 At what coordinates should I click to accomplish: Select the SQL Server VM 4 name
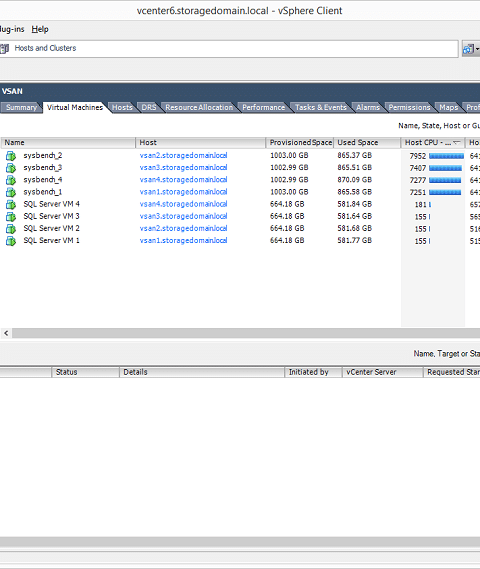coord(52,204)
